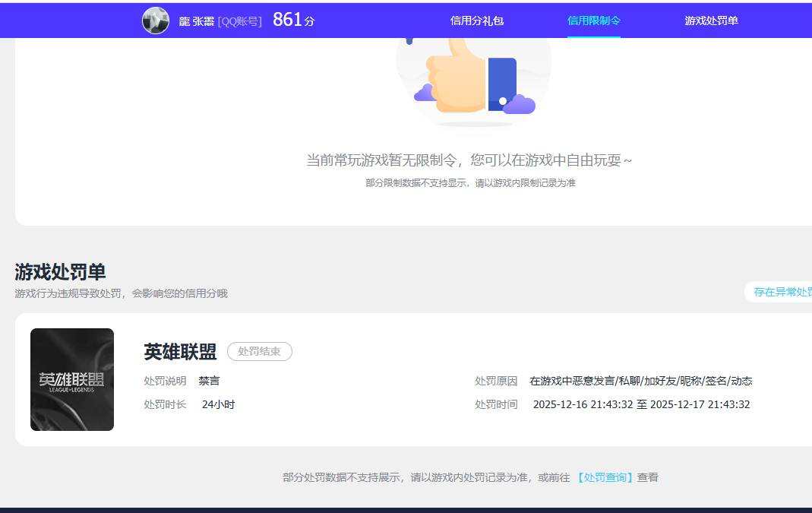This screenshot has width=812, height=513.
Task: Click the 游戏处罚单 section heading
Action: tap(60, 272)
